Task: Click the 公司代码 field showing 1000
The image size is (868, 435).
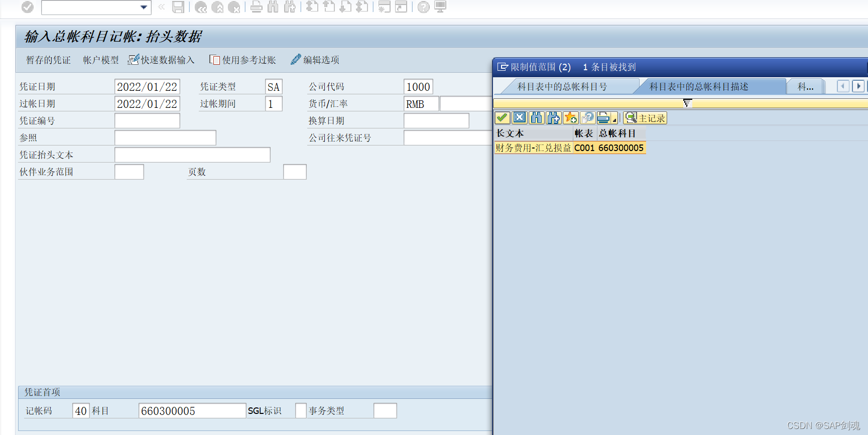Action: (418, 87)
